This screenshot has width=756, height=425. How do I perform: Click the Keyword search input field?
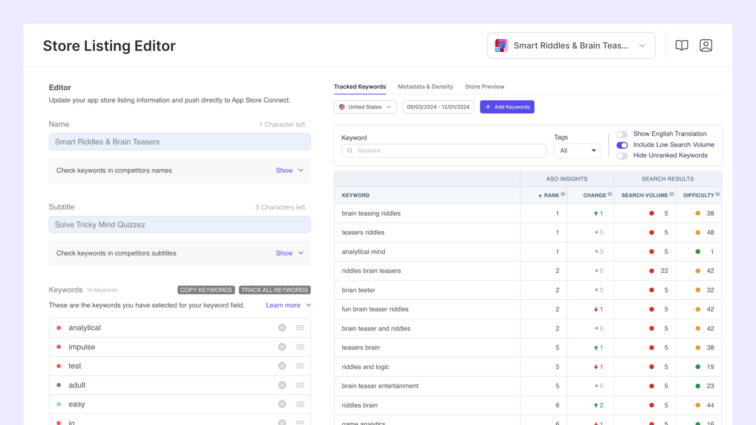444,151
